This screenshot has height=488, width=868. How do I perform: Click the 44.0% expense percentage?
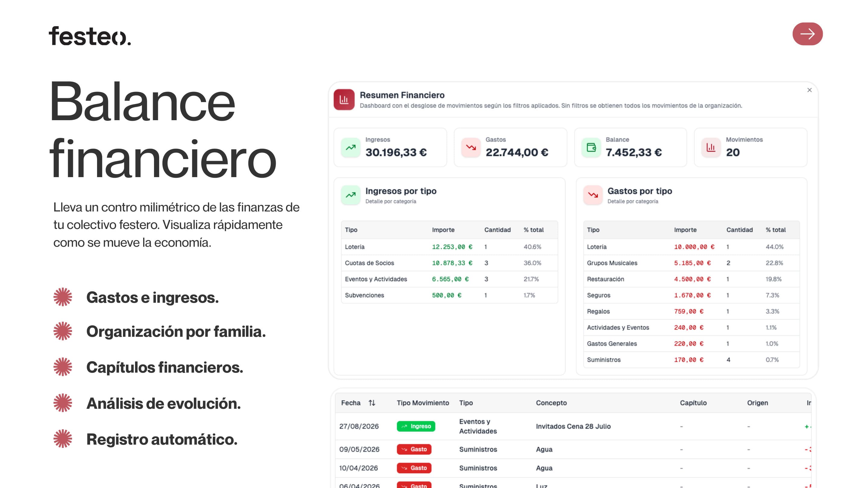pyautogui.click(x=774, y=247)
